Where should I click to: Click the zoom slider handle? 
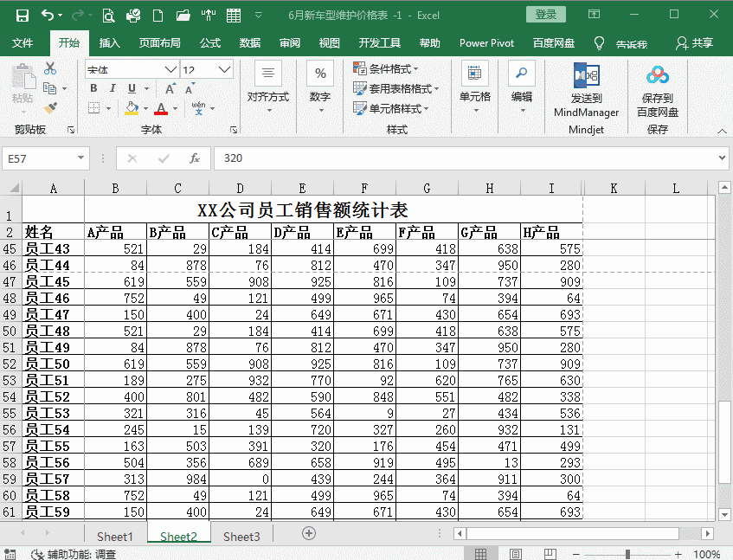pyautogui.click(x=627, y=555)
